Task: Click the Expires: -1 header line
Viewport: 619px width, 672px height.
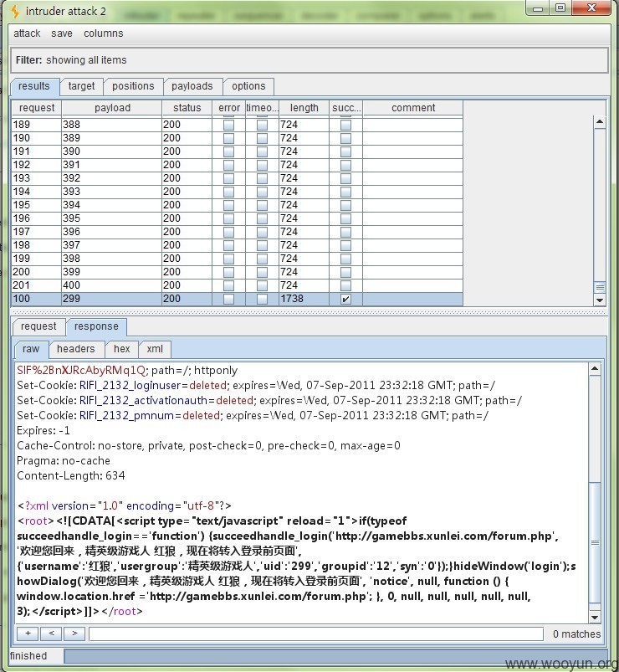Action: pos(43,430)
